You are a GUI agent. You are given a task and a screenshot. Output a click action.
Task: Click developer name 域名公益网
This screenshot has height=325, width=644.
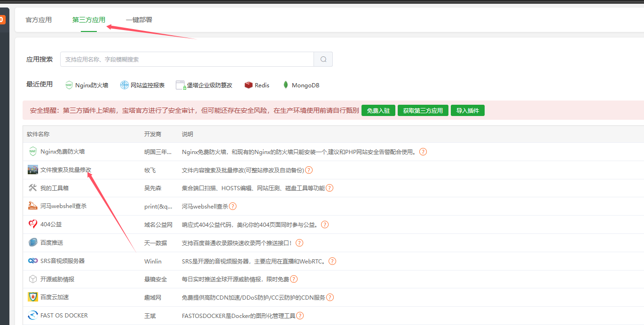point(158,224)
